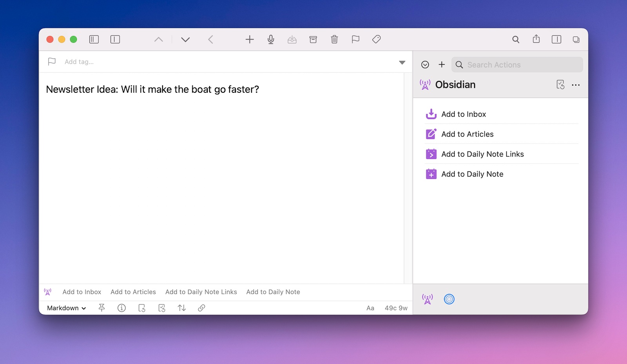Click the back navigation arrow

(x=210, y=39)
